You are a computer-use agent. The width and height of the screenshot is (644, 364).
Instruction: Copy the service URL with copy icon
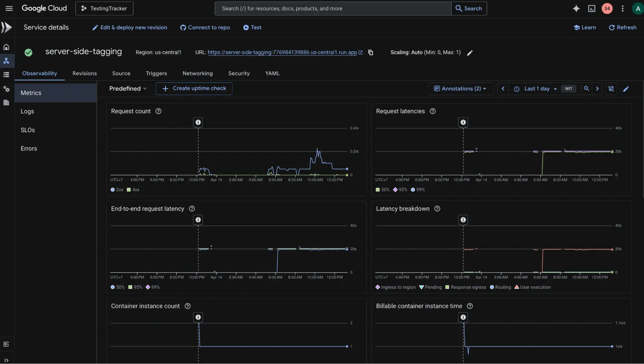click(x=370, y=52)
